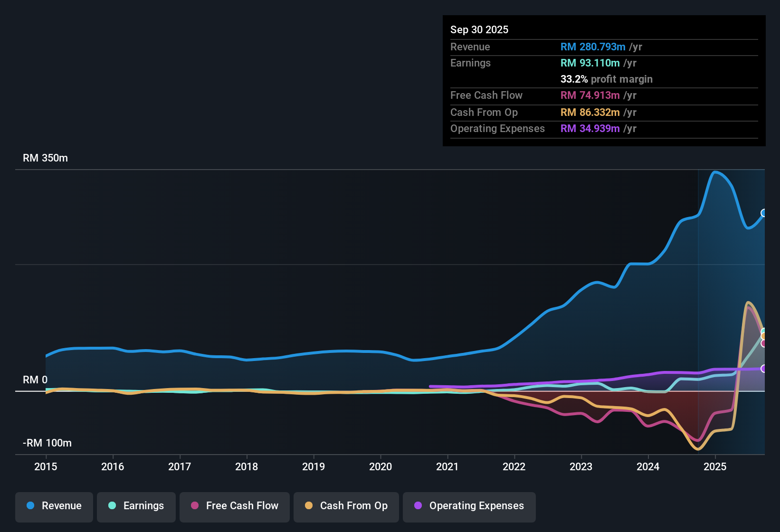The width and height of the screenshot is (780, 532).
Task: Toggle the Earnings series visibility
Action: 136,506
